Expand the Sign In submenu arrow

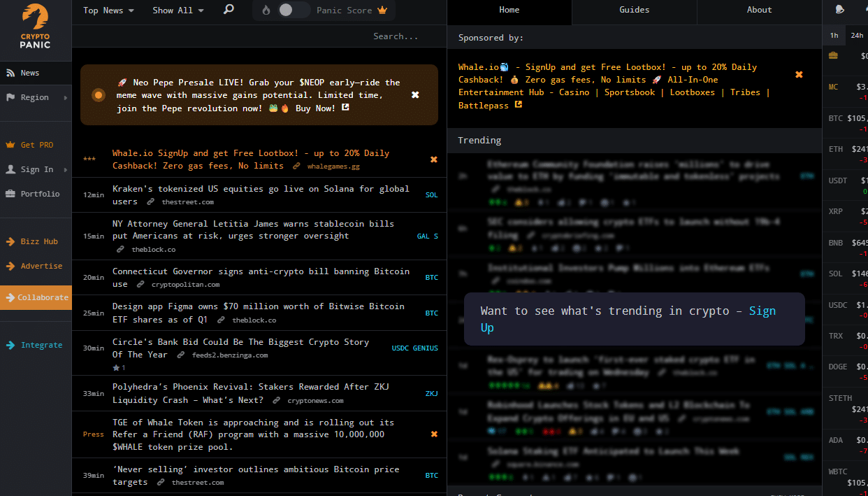pos(66,169)
